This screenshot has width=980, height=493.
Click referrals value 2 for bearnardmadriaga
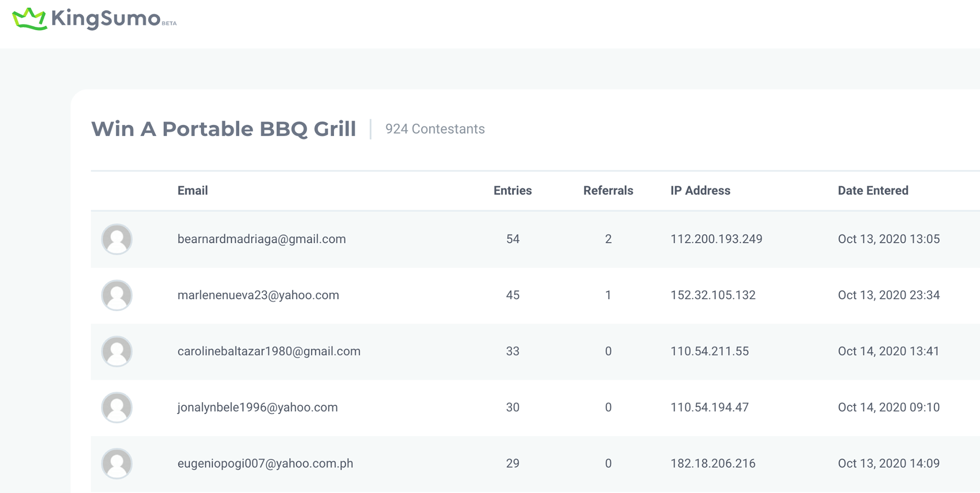[x=608, y=239]
